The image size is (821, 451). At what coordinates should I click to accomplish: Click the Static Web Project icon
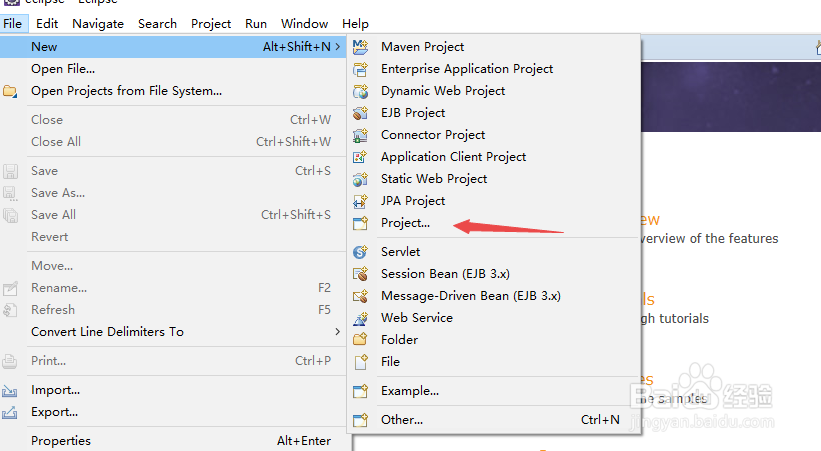(x=361, y=179)
